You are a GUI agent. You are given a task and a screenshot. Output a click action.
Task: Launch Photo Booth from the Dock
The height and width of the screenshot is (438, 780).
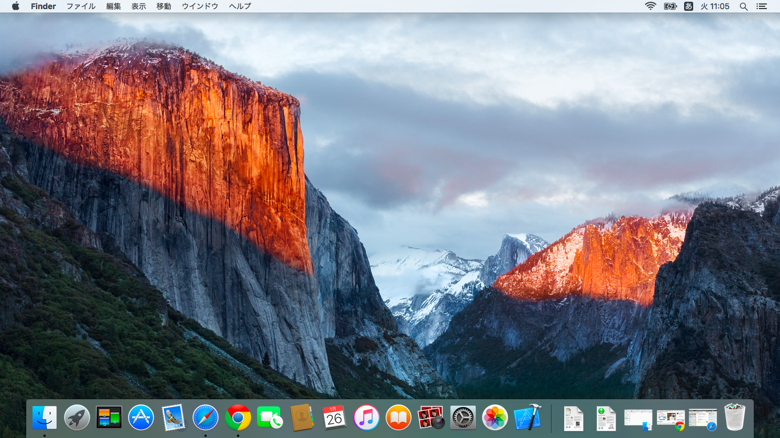tap(431, 417)
